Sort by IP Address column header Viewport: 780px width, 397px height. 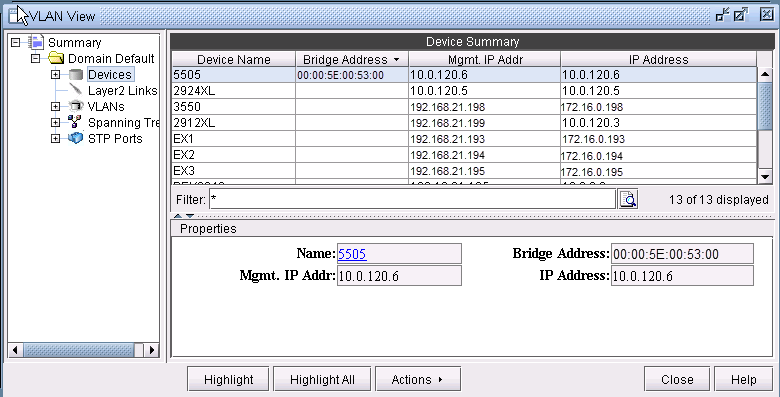point(659,60)
